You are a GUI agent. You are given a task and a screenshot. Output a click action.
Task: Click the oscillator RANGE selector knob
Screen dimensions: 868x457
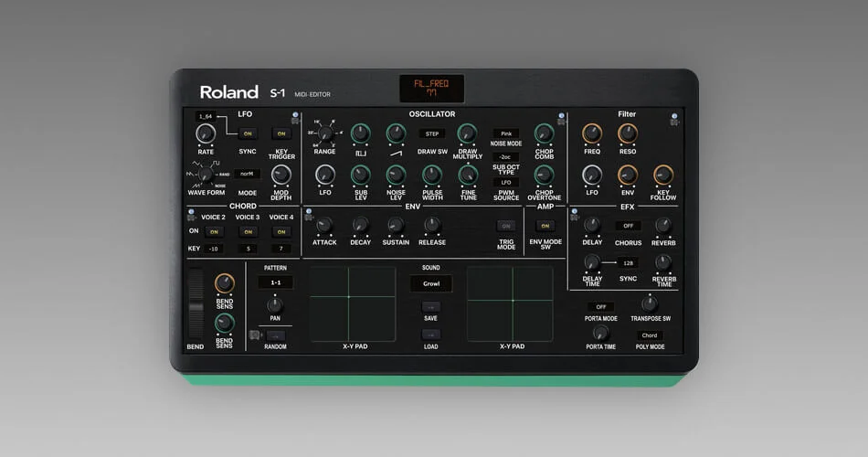[x=325, y=133]
